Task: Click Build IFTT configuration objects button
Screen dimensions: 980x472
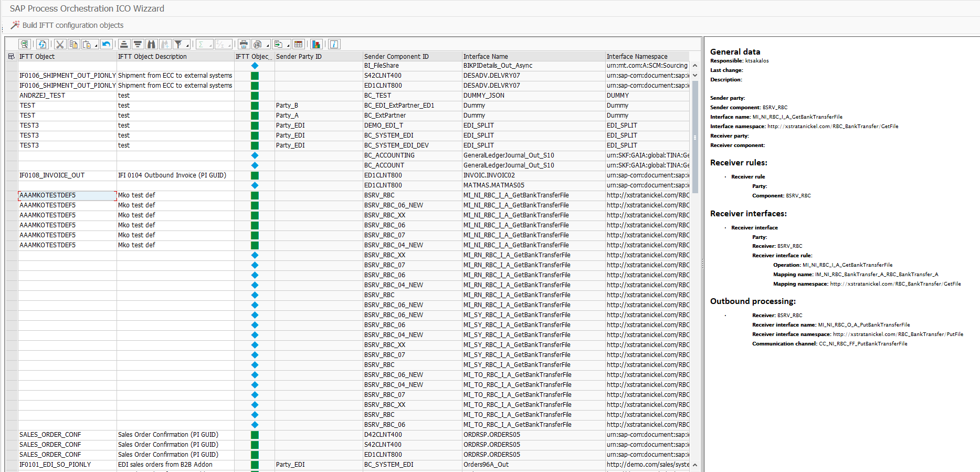Action: click(67, 25)
